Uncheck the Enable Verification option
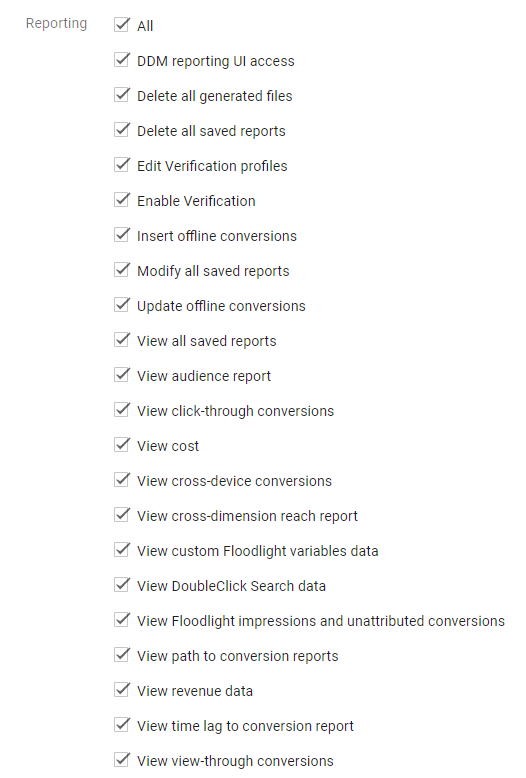The image size is (526, 778). (x=122, y=200)
